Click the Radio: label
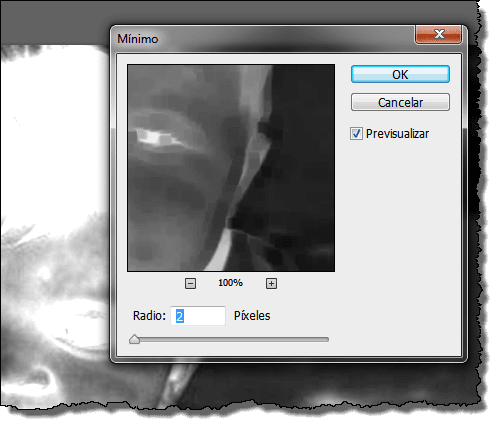 tap(149, 316)
